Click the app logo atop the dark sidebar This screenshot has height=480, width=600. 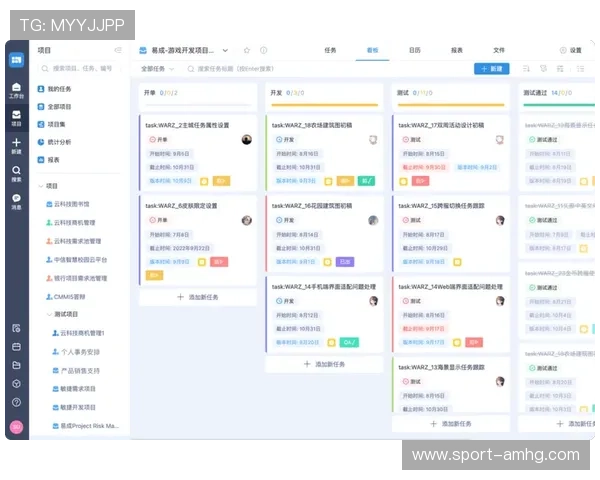point(16,60)
